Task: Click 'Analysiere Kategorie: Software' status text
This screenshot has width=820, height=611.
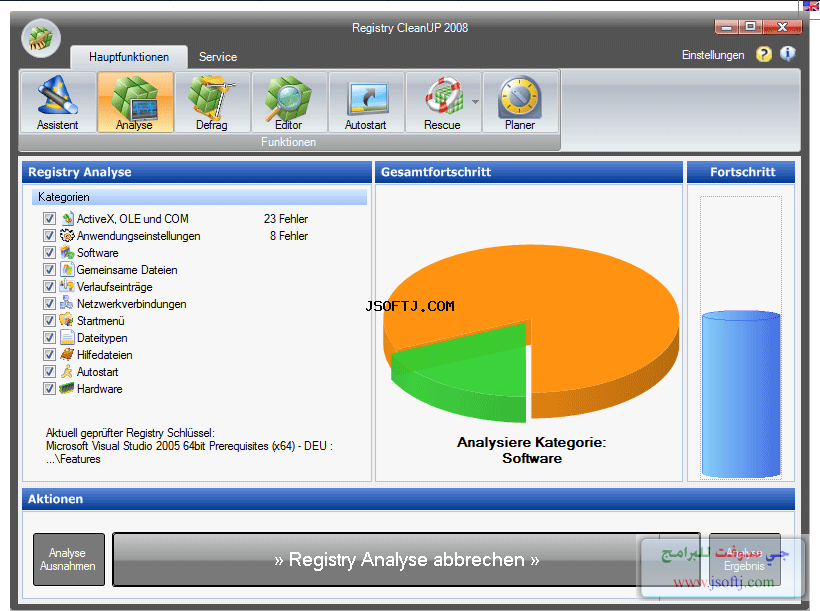Action: [532, 450]
